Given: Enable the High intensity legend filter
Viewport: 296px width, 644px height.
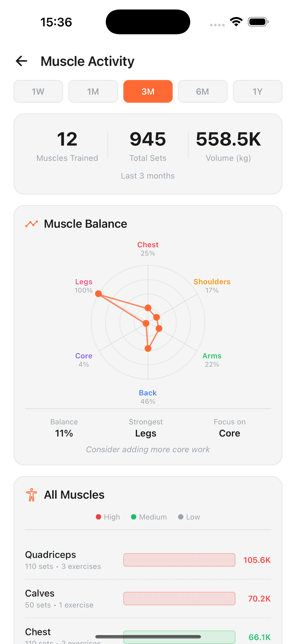Looking at the screenshot, I should point(108,517).
